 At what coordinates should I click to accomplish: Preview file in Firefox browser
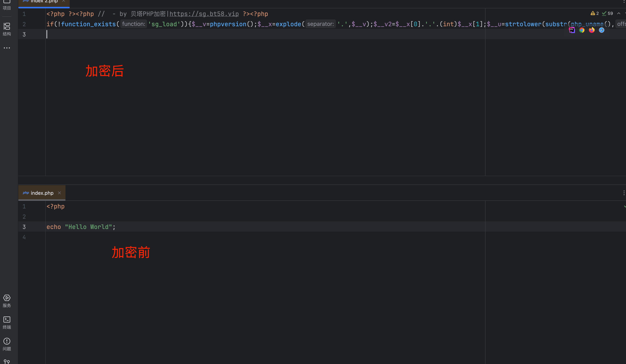click(592, 30)
